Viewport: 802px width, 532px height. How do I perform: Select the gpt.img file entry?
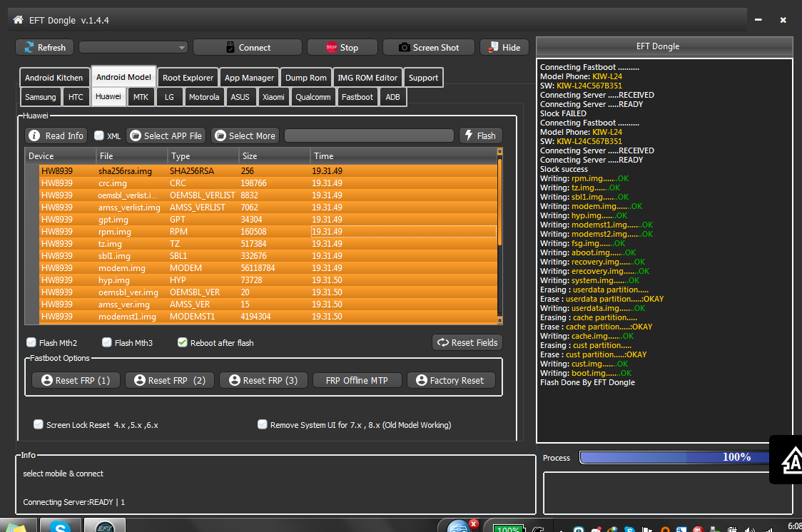point(268,219)
